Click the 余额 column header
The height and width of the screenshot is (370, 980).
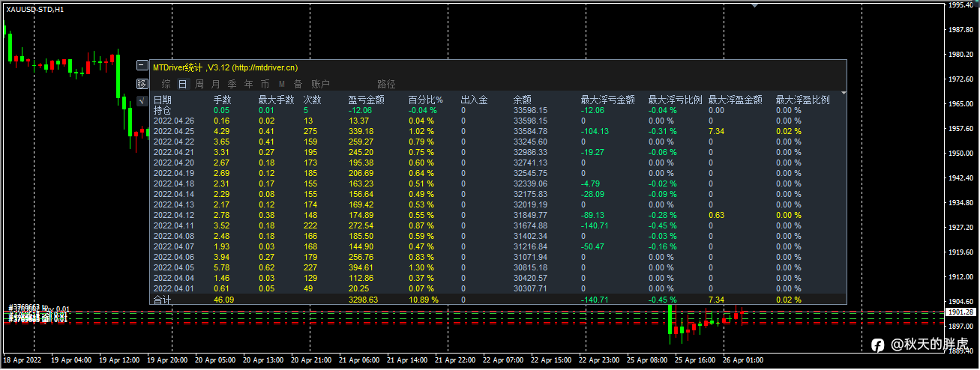point(523,100)
